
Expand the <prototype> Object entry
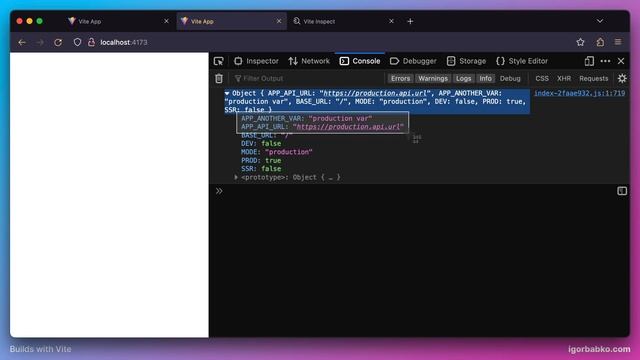(x=236, y=178)
